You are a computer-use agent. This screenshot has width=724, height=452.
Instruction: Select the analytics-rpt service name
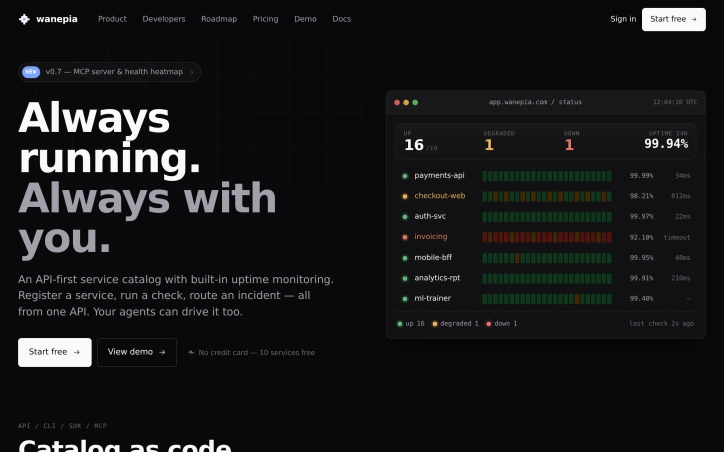[437, 277]
